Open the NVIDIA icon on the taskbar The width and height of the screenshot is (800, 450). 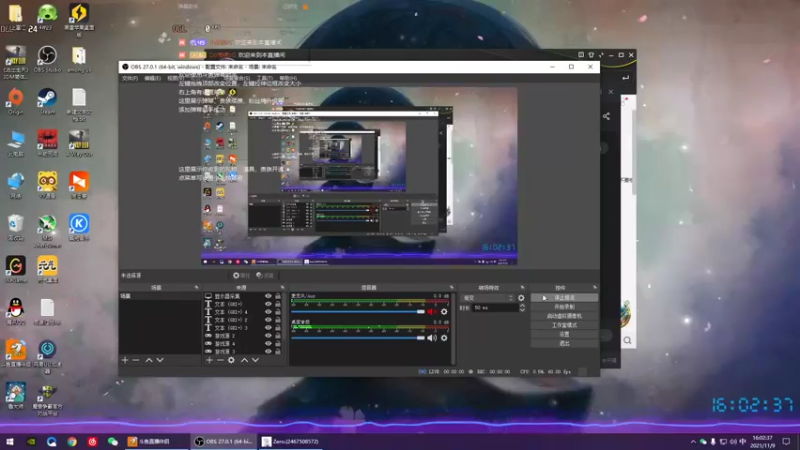point(31,441)
